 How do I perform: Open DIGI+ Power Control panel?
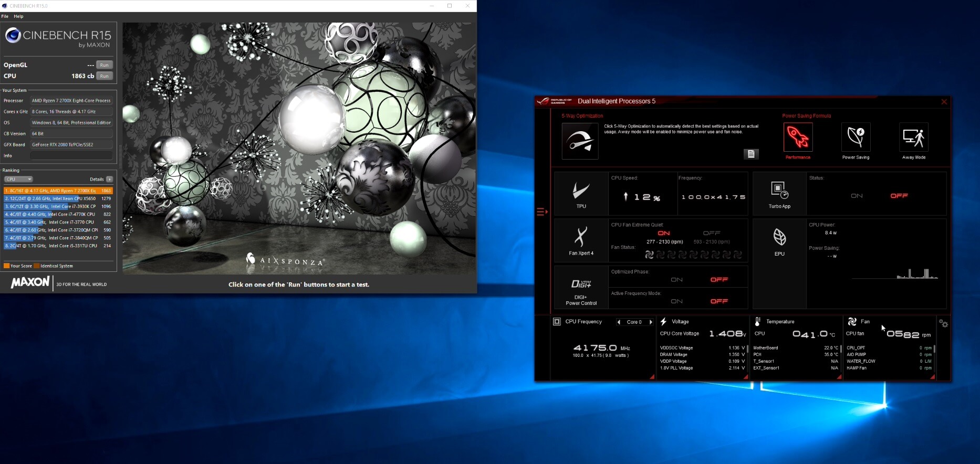pos(581,287)
